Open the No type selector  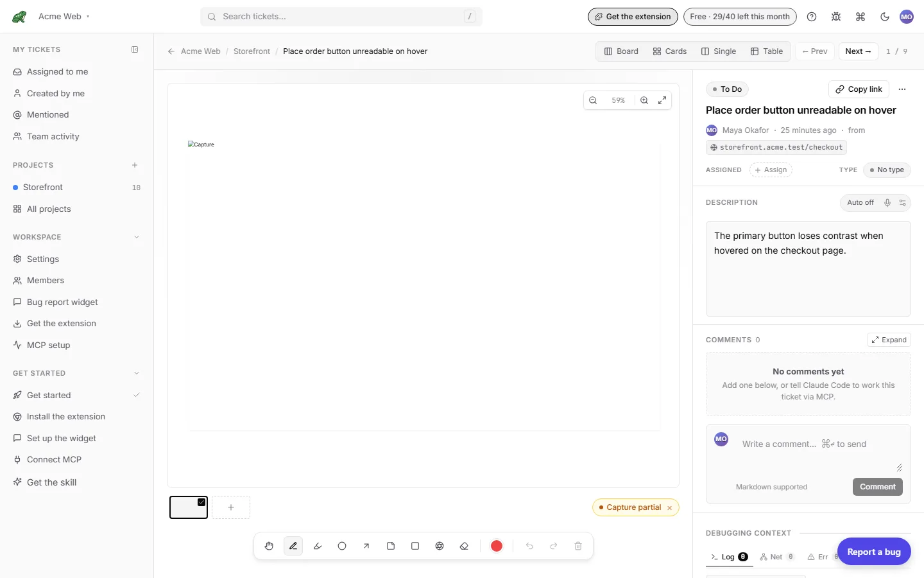pyautogui.click(x=887, y=170)
